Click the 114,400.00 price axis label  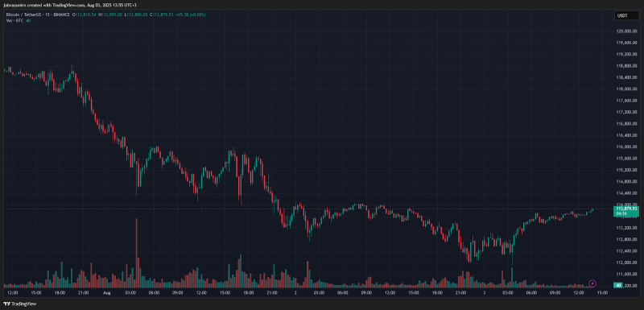626,193
